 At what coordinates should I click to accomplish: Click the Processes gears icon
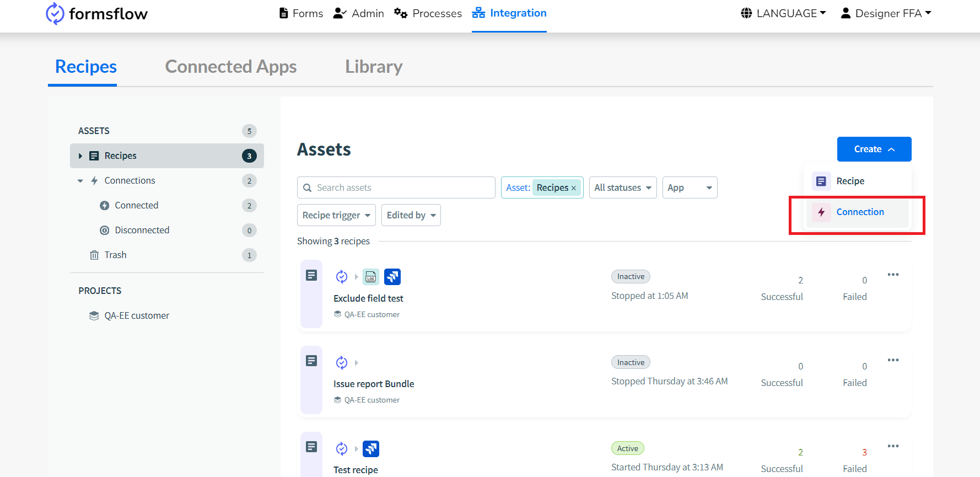coord(401,13)
